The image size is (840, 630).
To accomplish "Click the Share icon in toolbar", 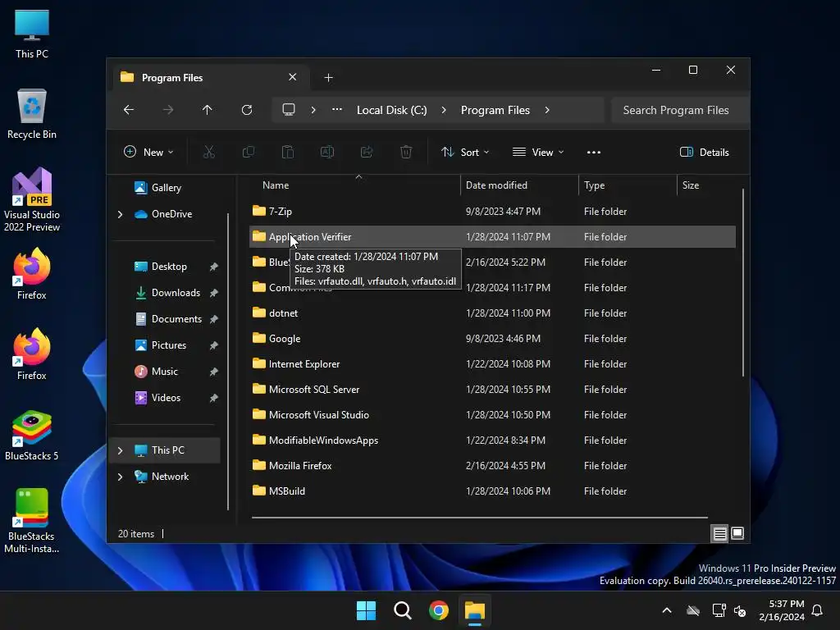I will [367, 152].
